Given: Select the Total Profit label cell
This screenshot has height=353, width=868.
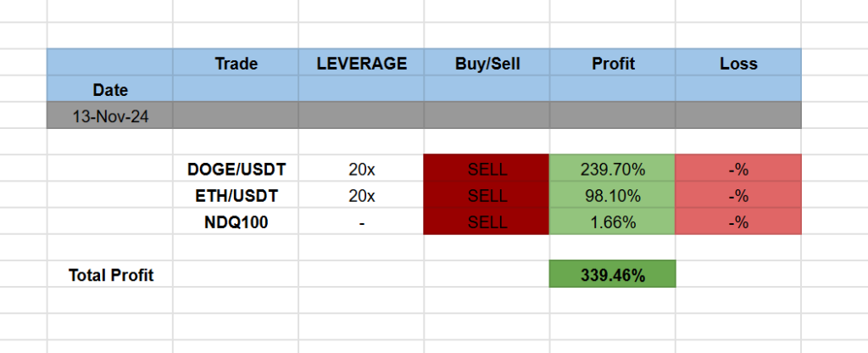Looking at the screenshot, I should 110,275.
